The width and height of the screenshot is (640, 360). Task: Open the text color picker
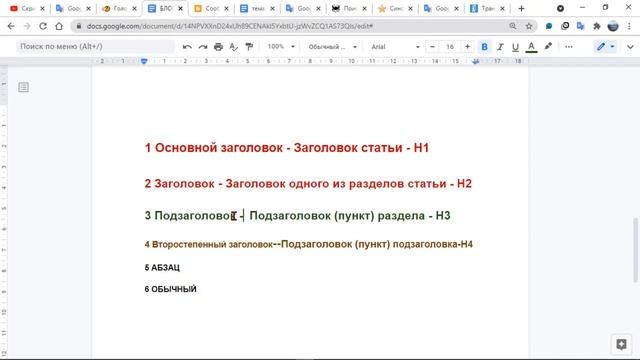531,47
